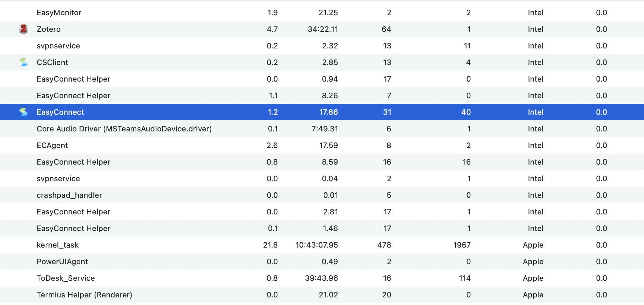Select the kernel_task process
Viewport: 644px width, 305px height.
[322, 245]
